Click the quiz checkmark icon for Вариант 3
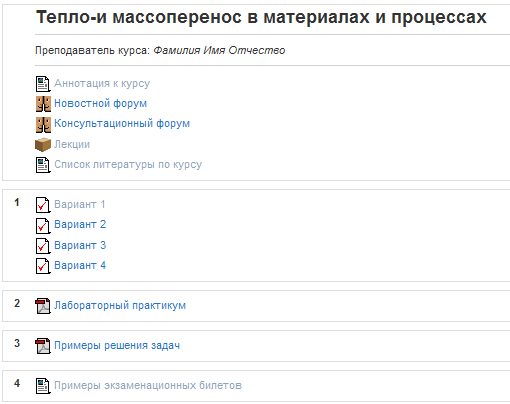Viewport: 510px width, 404px height. coord(43,246)
